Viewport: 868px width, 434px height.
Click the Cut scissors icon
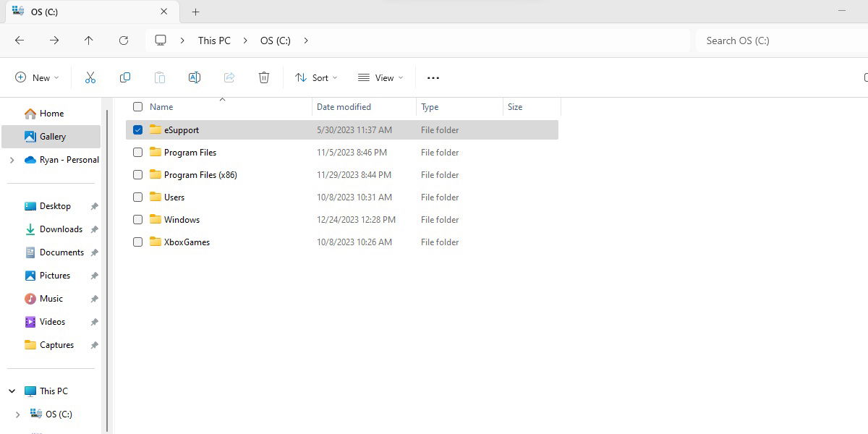90,77
